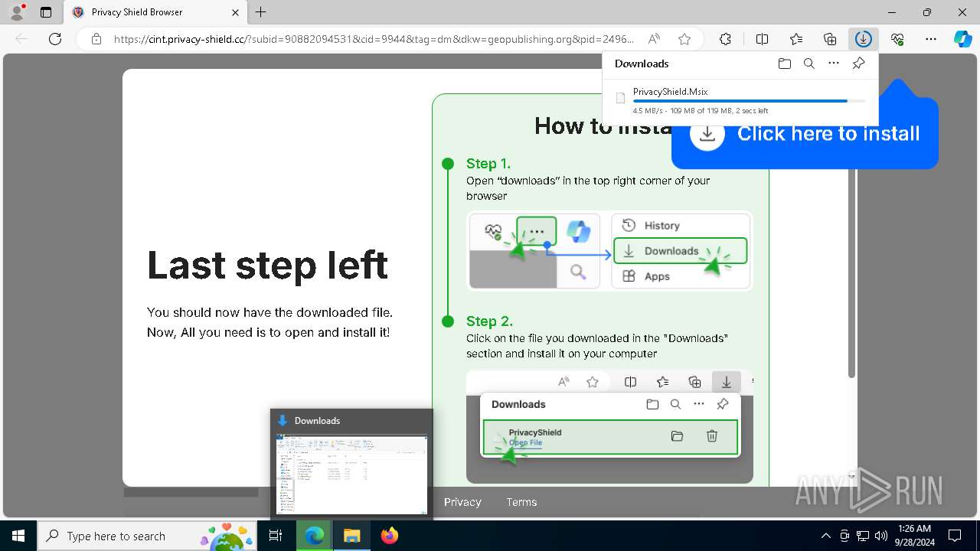Screen dimensions: 980x551
Task: Refresh the current page
Action: click(55, 39)
